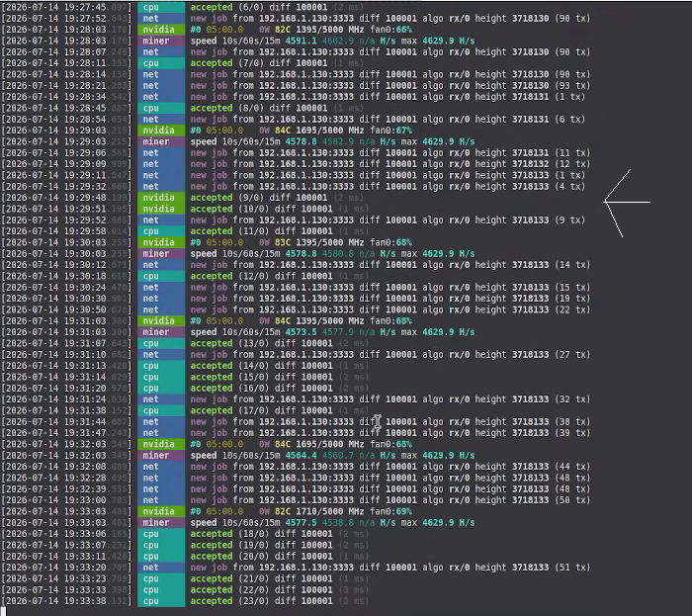Select the net job with "(27 tx)"
692x616 pixels.
click(x=390, y=355)
